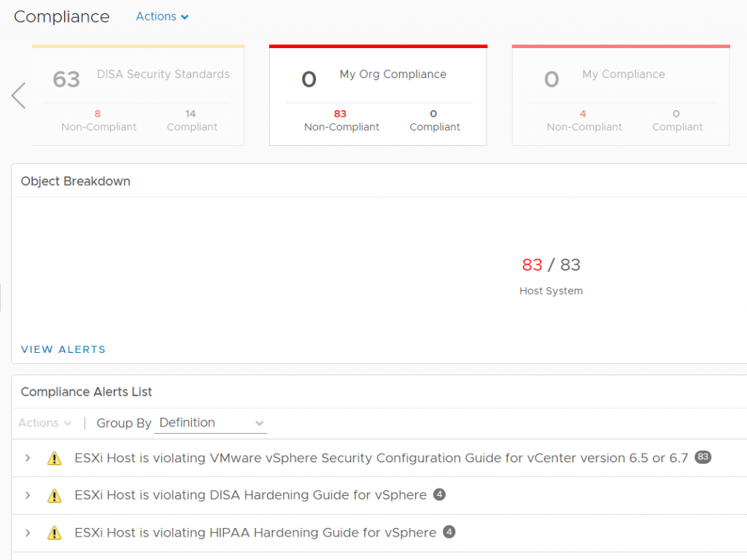Click the 'Host System' label

551,291
